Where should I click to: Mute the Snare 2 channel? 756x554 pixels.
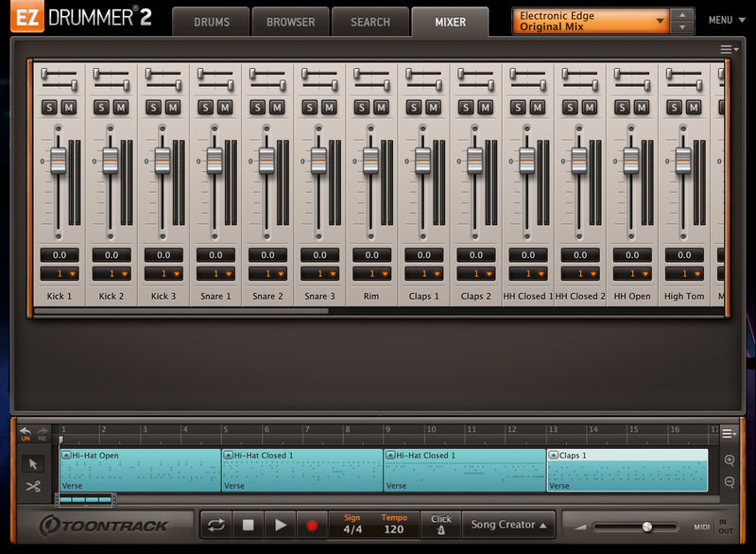(277, 108)
